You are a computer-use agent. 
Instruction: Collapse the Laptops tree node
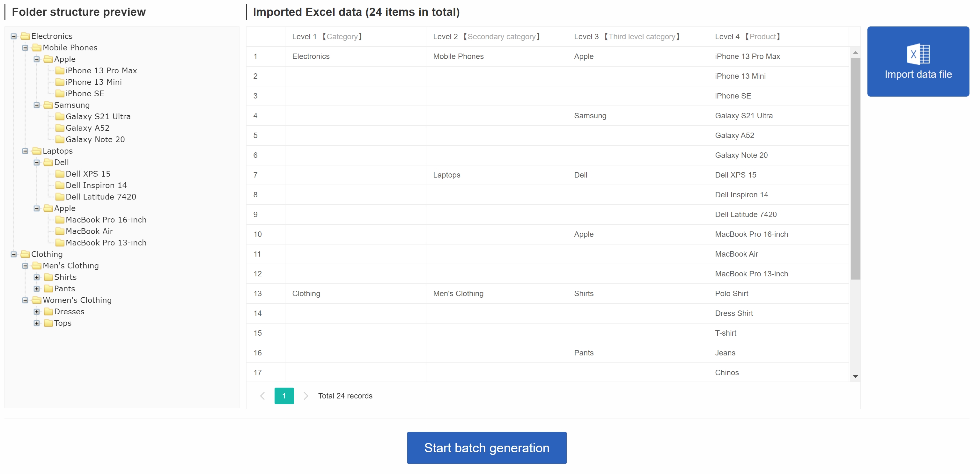click(x=25, y=151)
